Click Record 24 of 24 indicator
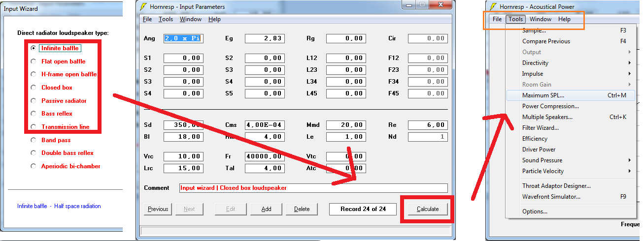 point(363,209)
